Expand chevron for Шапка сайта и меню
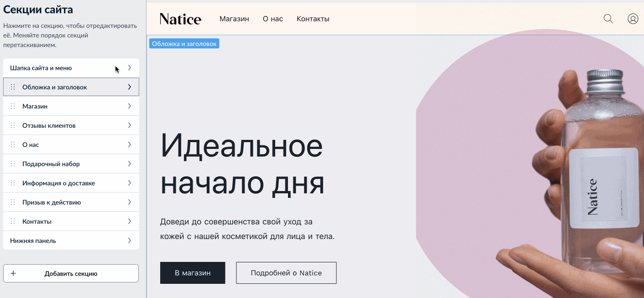Viewport: 644px width, 298px height. [130, 68]
